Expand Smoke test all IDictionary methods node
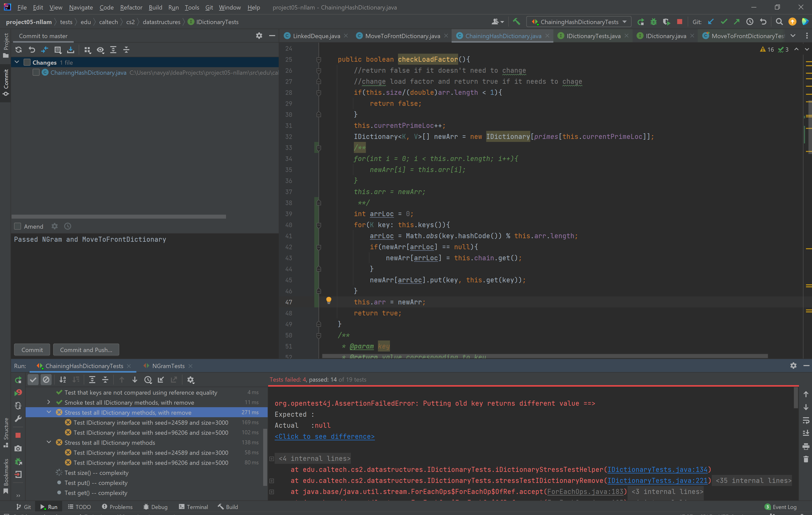Screen dimensions: 812x515 [x=49, y=402]
